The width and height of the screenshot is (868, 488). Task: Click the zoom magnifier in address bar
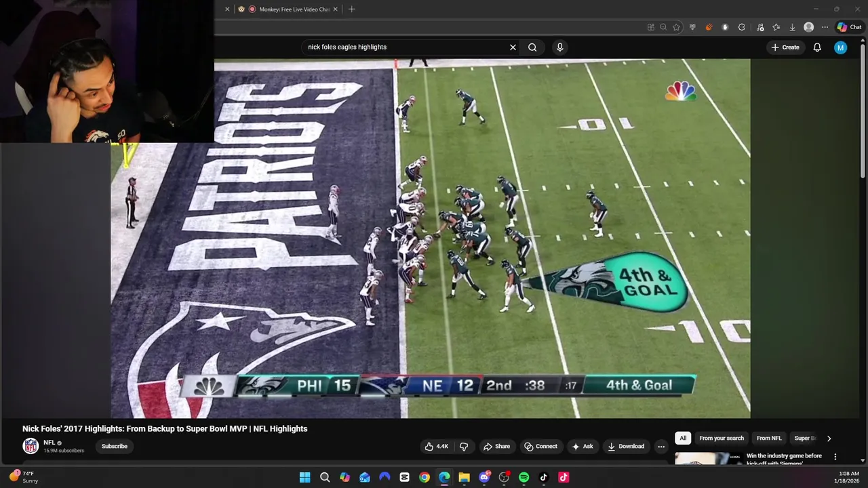(663, 27)
